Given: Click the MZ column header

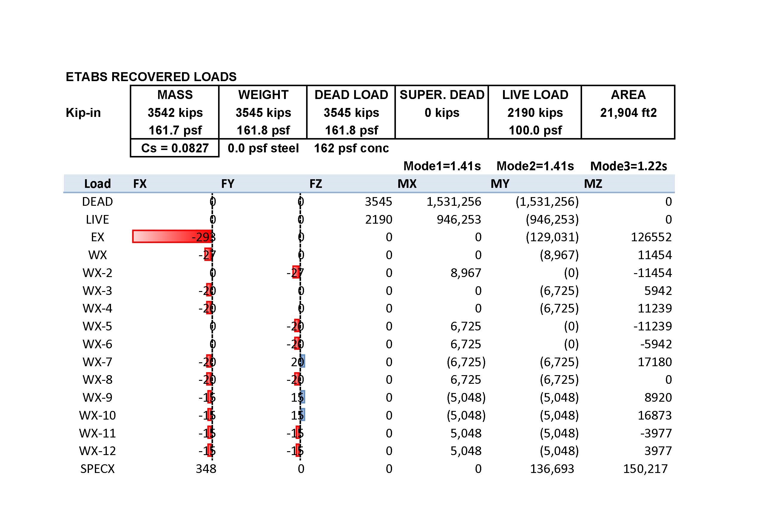Looking at the screenshot, I should (x=593, y=184).
